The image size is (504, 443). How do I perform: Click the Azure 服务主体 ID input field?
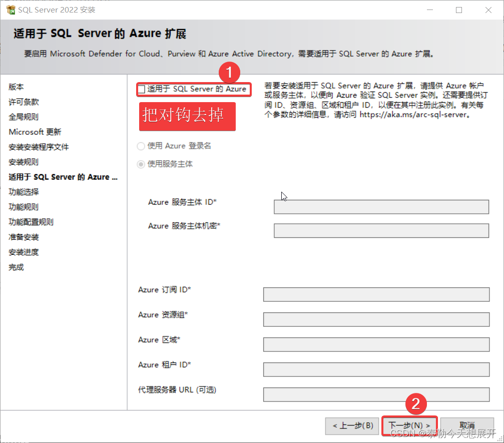(x=381, y=207)
